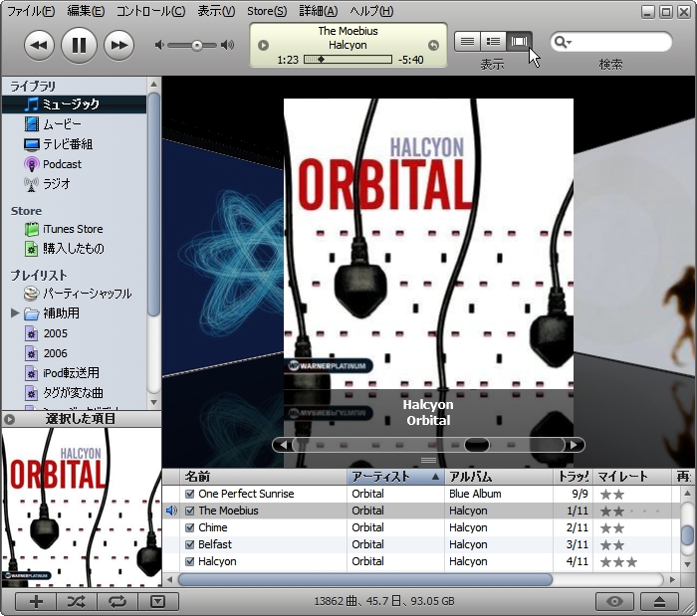Switch to list view button
Viewport: 697px width, 616px height.
(467, 42)
